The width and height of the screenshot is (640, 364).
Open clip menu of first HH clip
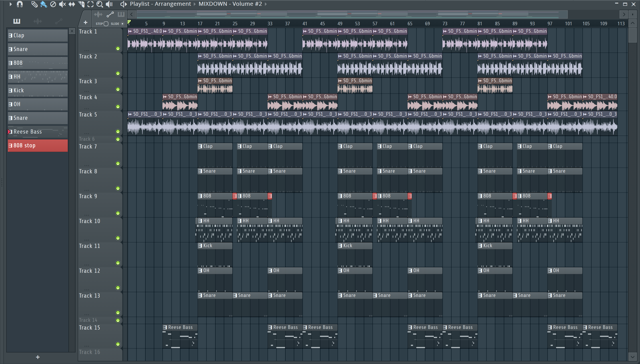click(200, 221)
